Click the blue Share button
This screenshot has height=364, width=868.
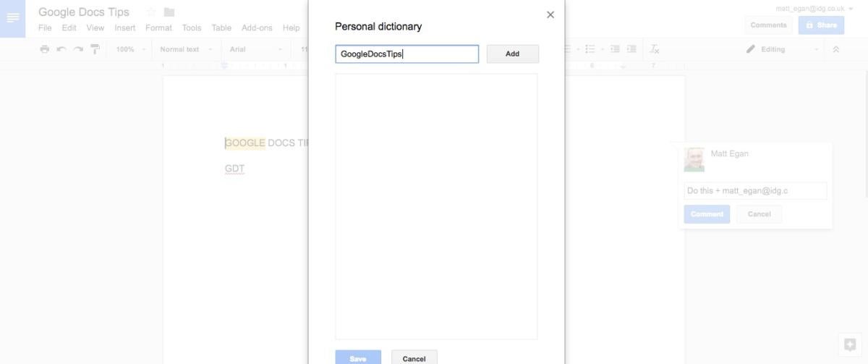click(x=821, y=25)
